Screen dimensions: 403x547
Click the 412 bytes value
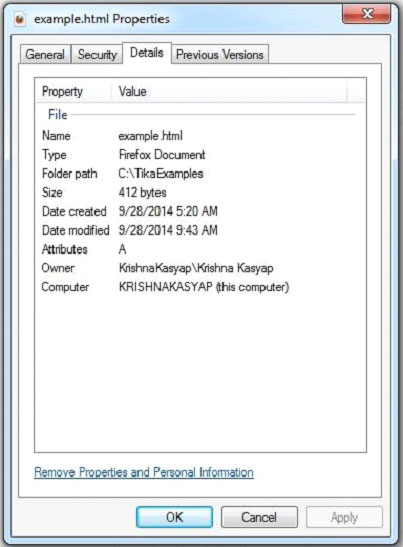(142, 192)
